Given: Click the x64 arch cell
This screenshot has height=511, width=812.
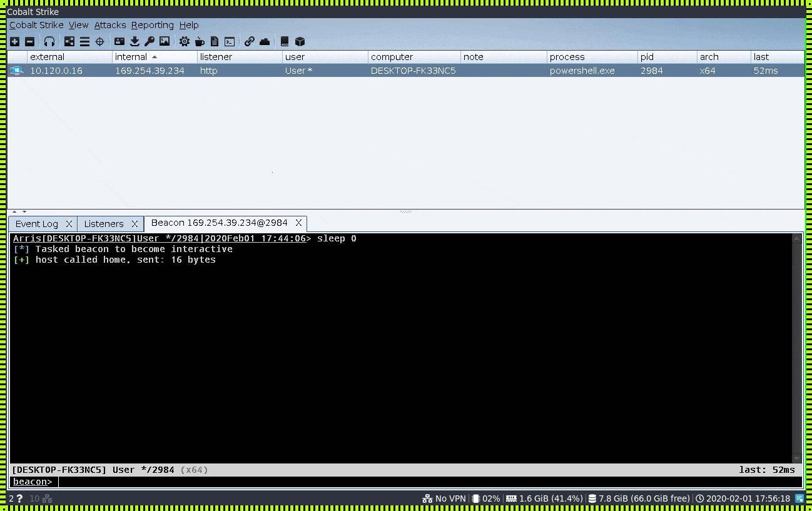Looking at the screenshot, I should 724,71.
